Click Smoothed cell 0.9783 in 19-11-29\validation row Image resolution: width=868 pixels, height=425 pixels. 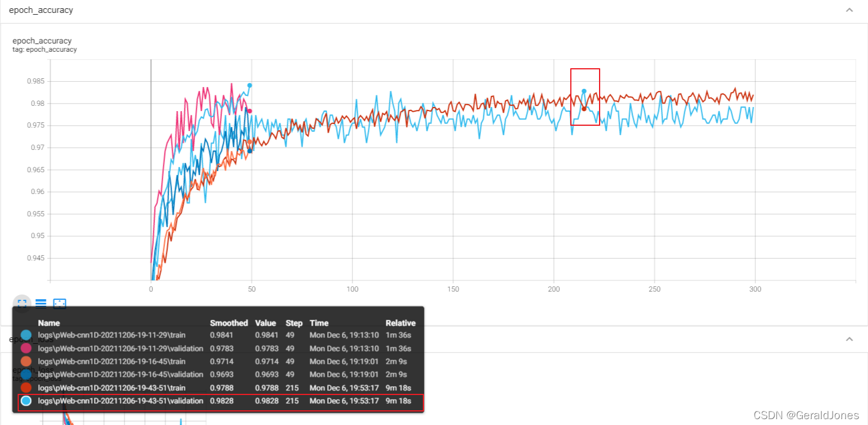click(x=221, y=349)
